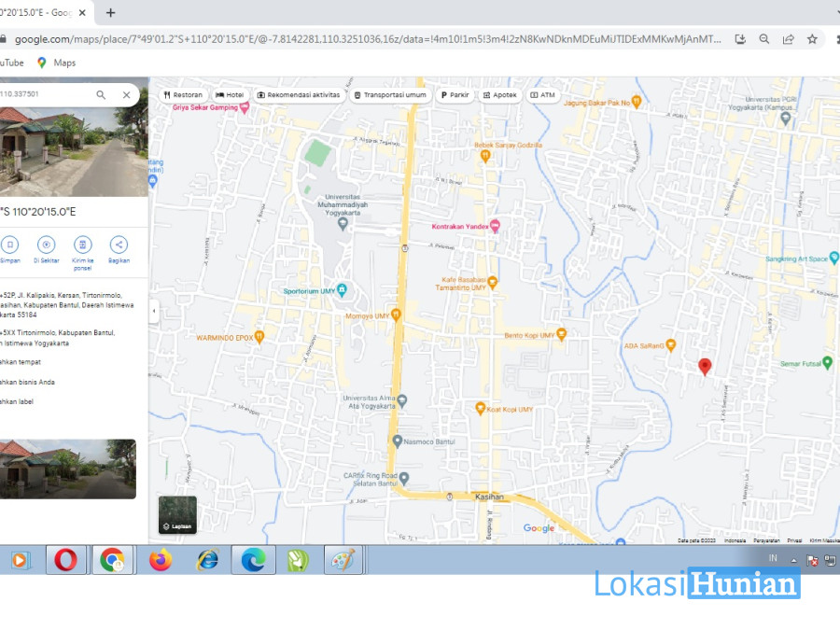Click the red dropped location pin

pos(705,367)
